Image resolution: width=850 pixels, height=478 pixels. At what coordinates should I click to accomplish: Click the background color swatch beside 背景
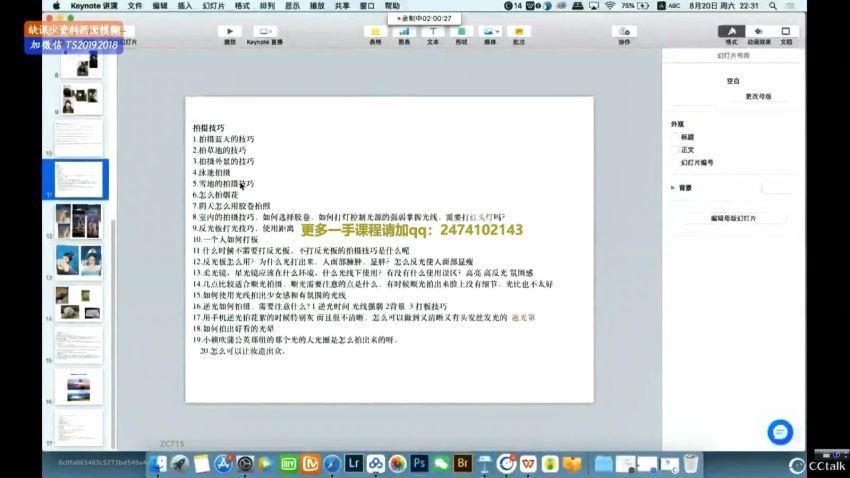click(x=776, y=188)
